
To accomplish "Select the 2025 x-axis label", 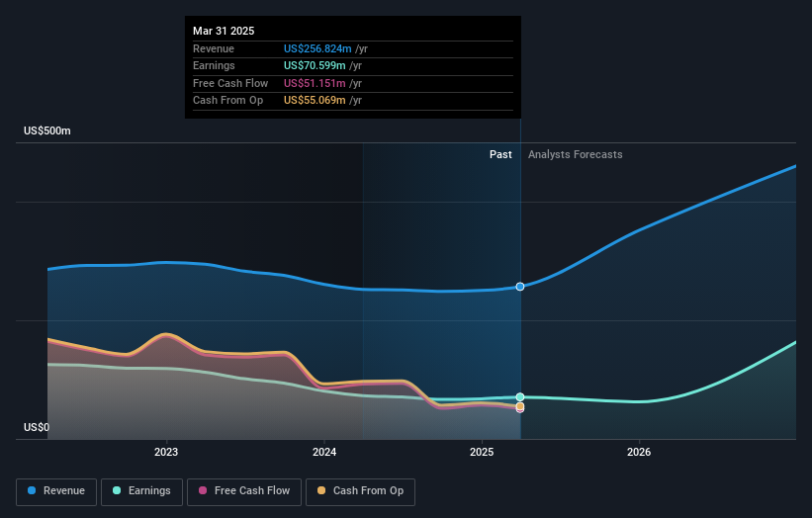I will pyautogui.click(x=482, y=452).
